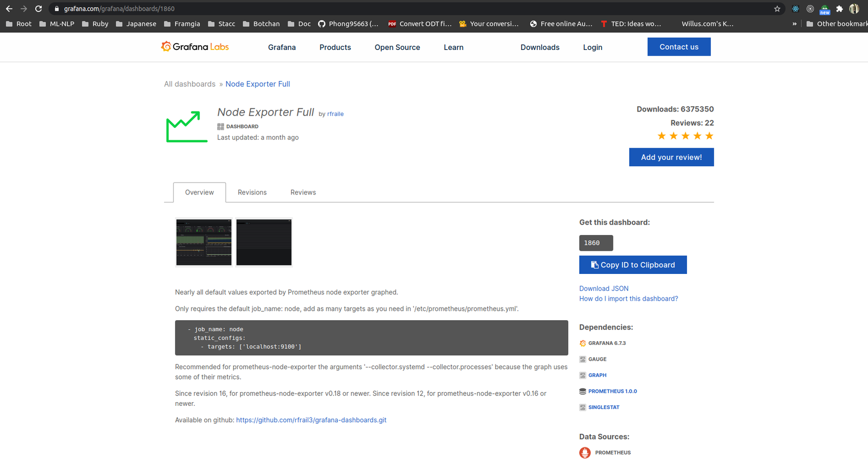Click the 'Reviews: 22' count
This screenshot has width=868, height=459.
click(x=692, y=123)
